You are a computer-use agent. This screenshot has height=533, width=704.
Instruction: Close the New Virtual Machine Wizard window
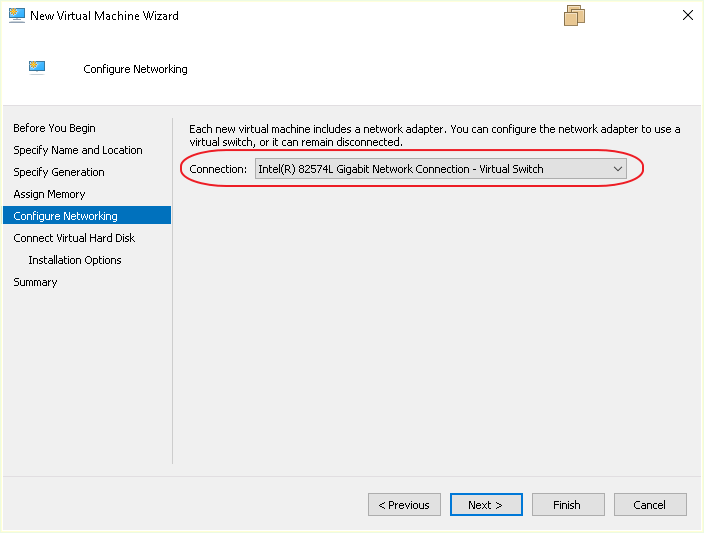pos(688,16)
